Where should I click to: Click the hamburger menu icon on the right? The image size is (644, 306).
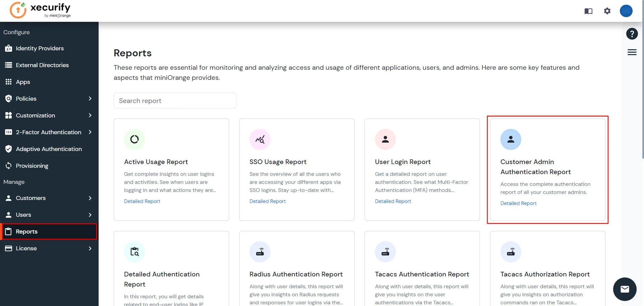(632, 52)
